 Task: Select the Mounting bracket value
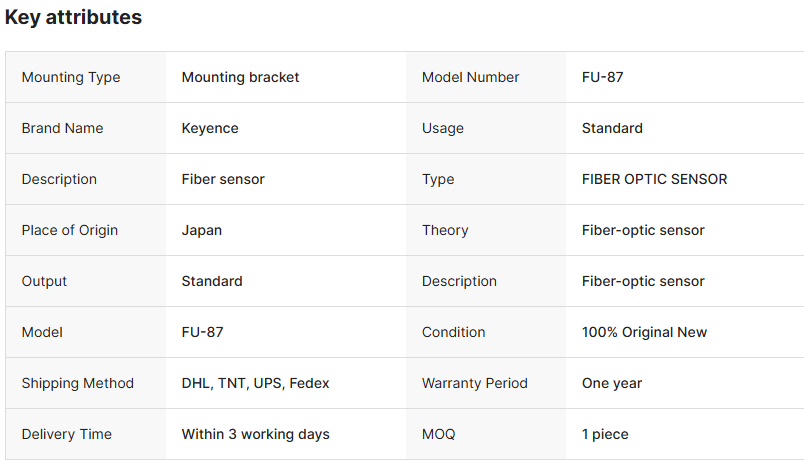point(240,77)
